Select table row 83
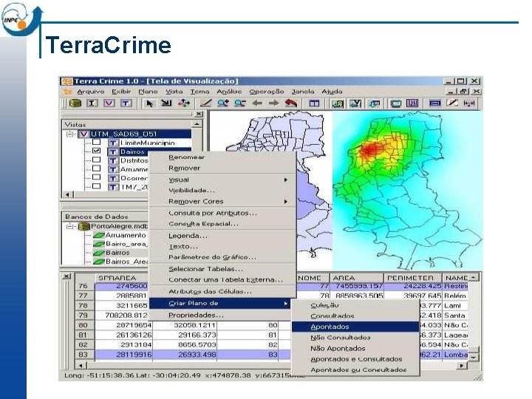The image size is (532, 399). [x=83, y=355]
